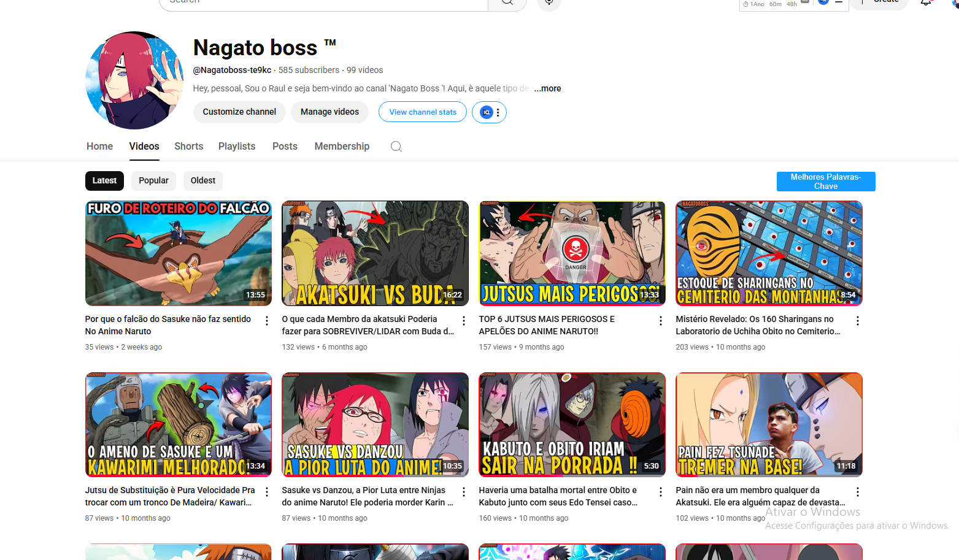Search within the channel using magnifier icon
The width and height of the screenshot is (959, 560).
396,146
